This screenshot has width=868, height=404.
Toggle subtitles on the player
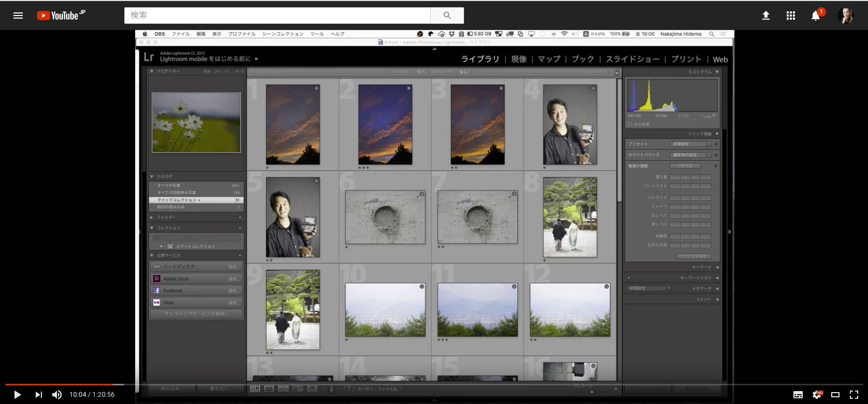(x=798, y=395)
